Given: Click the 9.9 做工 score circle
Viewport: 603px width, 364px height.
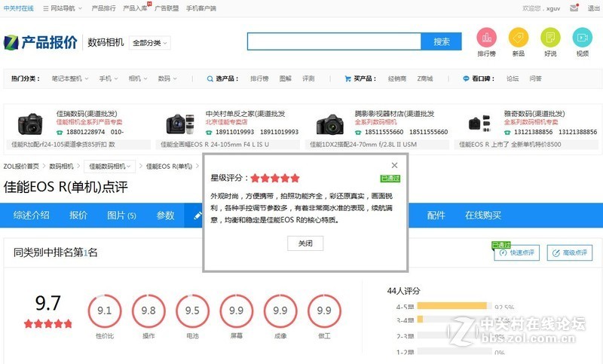Looking at the screenshot, I should pyautogui.click(x=324, y=310).
